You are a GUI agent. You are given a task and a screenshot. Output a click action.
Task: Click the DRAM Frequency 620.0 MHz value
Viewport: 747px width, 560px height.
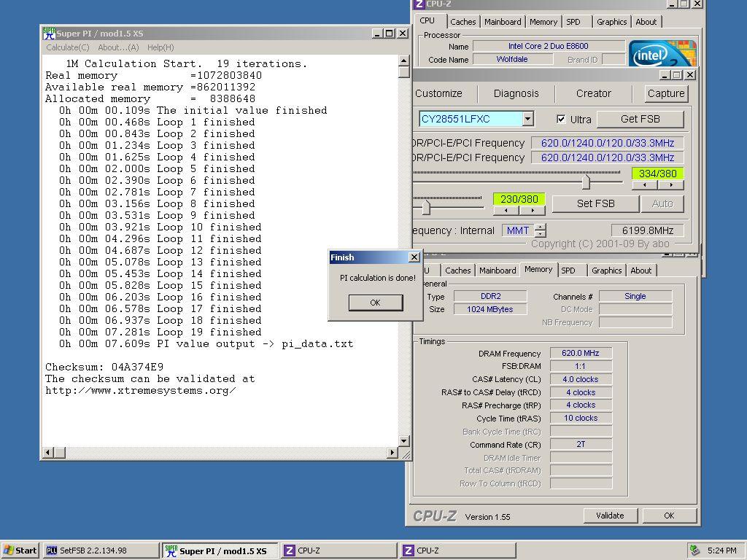(x=580, y=353)
